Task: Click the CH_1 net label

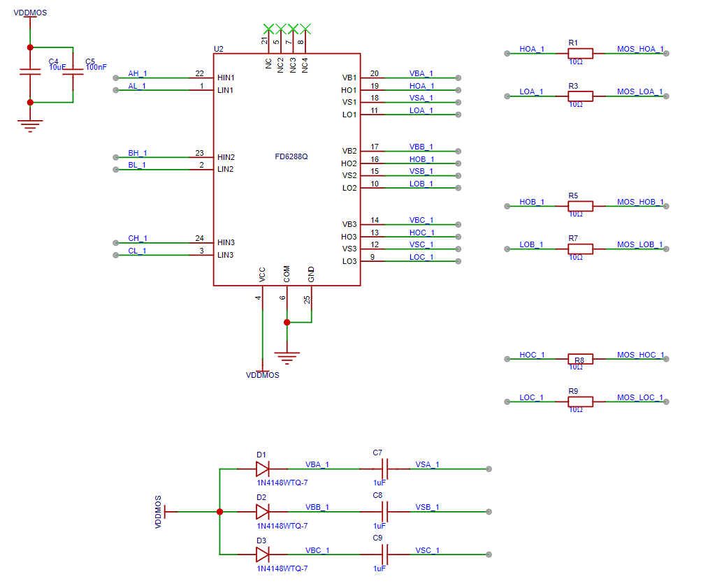Action: [x=137, y=239]
